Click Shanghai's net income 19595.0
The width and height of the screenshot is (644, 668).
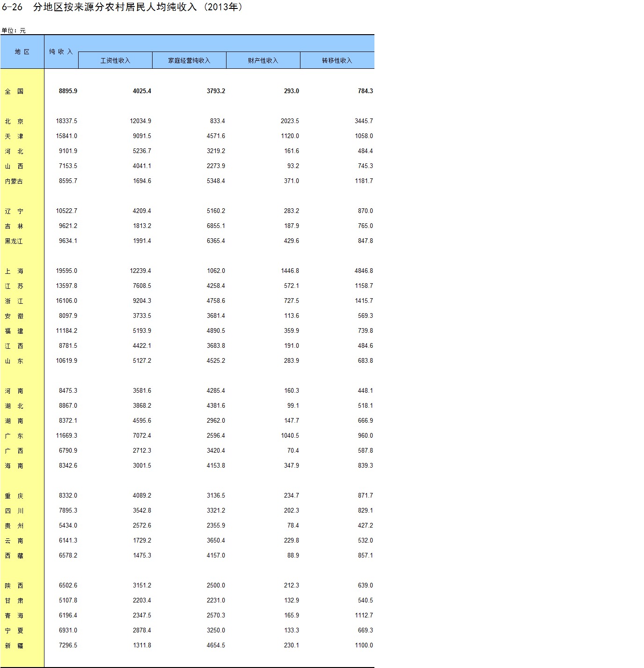(x=66, y=271)
